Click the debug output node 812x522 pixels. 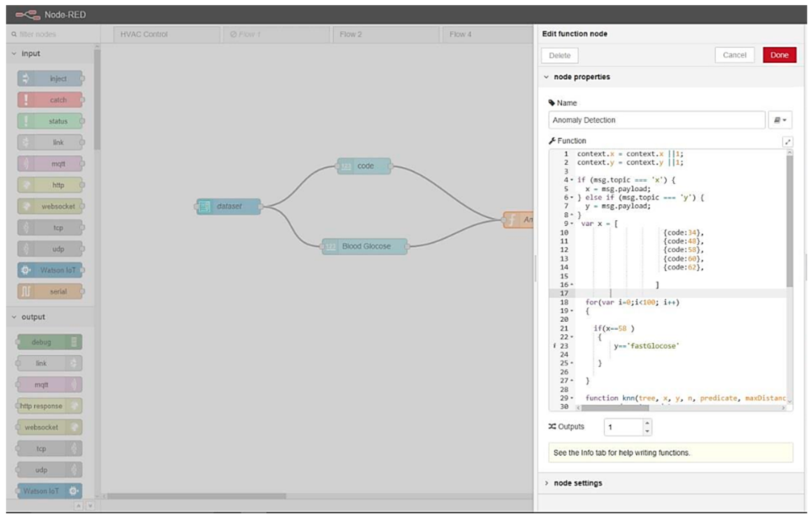[x=50, y=342]
